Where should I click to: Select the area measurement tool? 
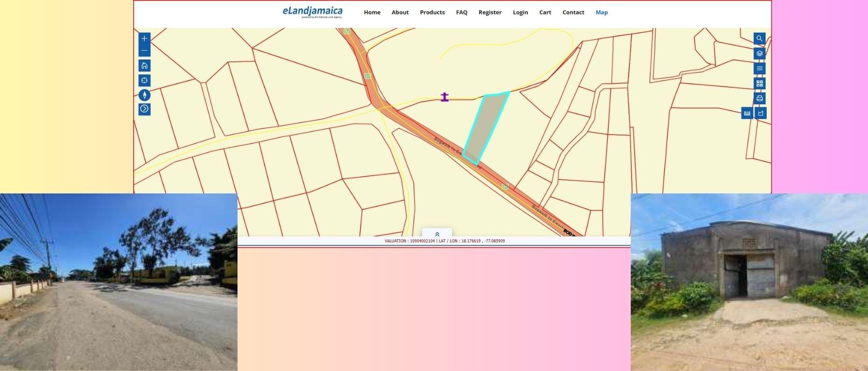click(761, 113)
